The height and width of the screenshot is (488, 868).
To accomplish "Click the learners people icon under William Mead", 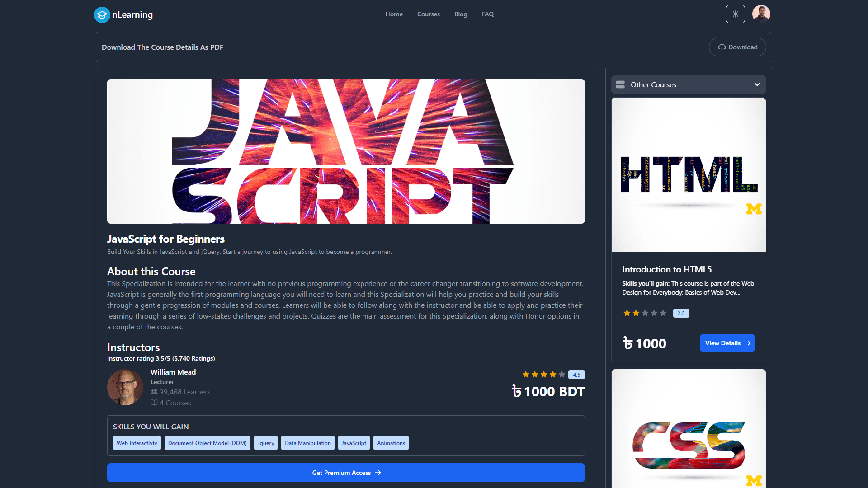I will (154, 392).
